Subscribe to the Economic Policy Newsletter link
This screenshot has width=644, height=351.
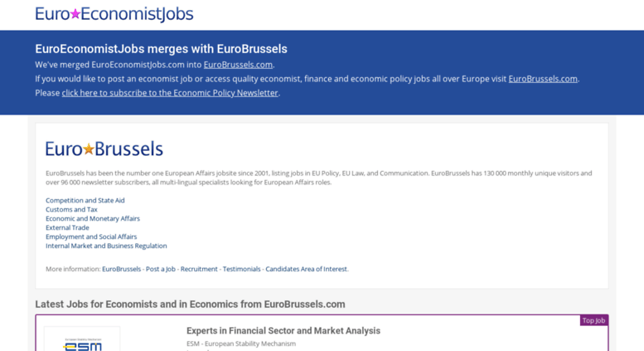tap(170, 92)
